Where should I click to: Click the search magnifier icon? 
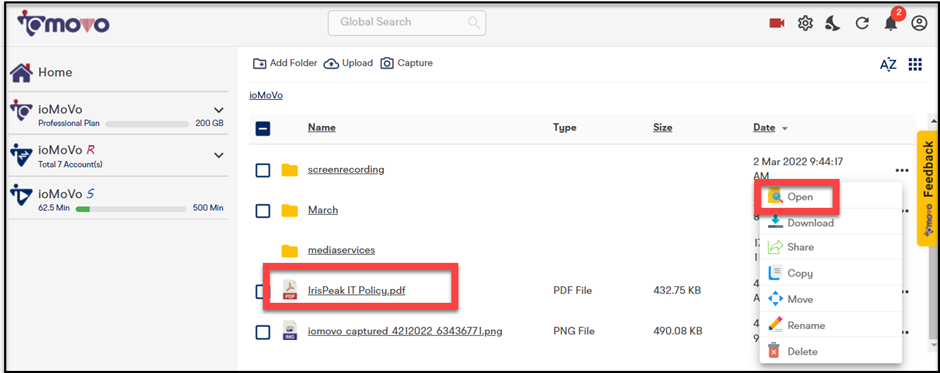pos(474,23)
